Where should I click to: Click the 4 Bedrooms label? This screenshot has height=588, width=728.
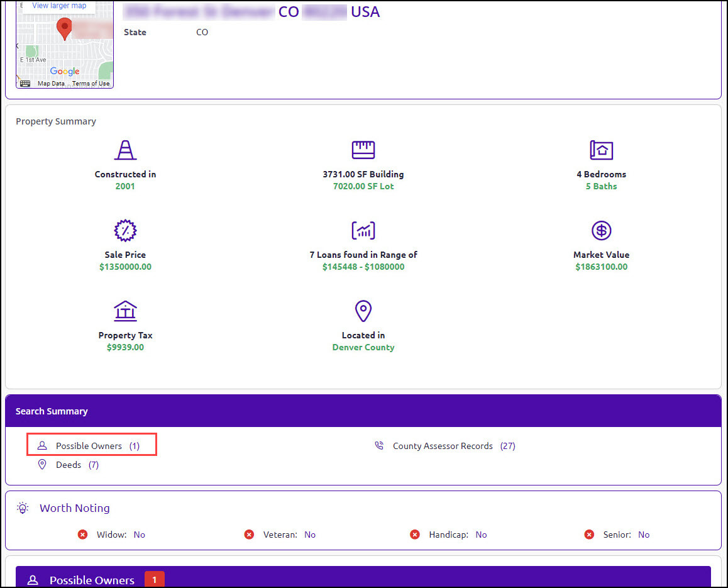coord(601,174)
